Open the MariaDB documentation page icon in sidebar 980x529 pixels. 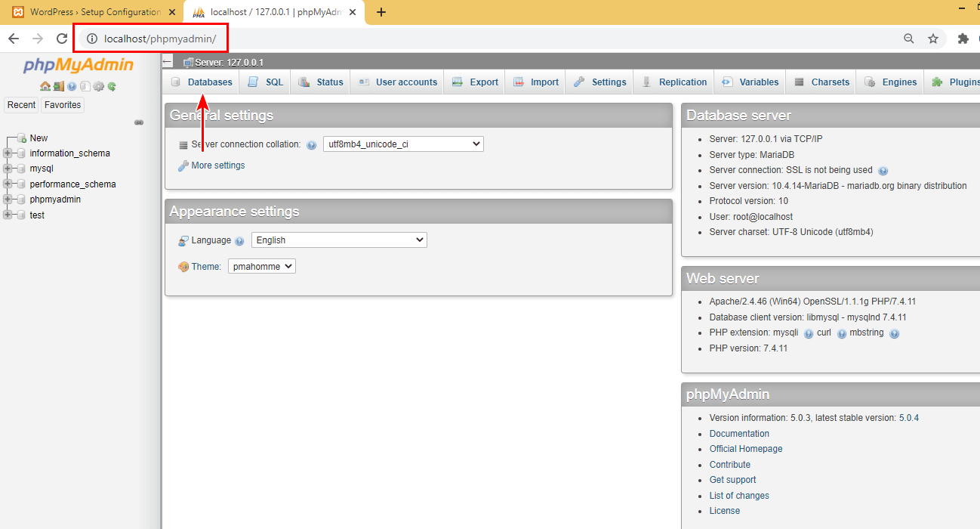click(85, 86)
